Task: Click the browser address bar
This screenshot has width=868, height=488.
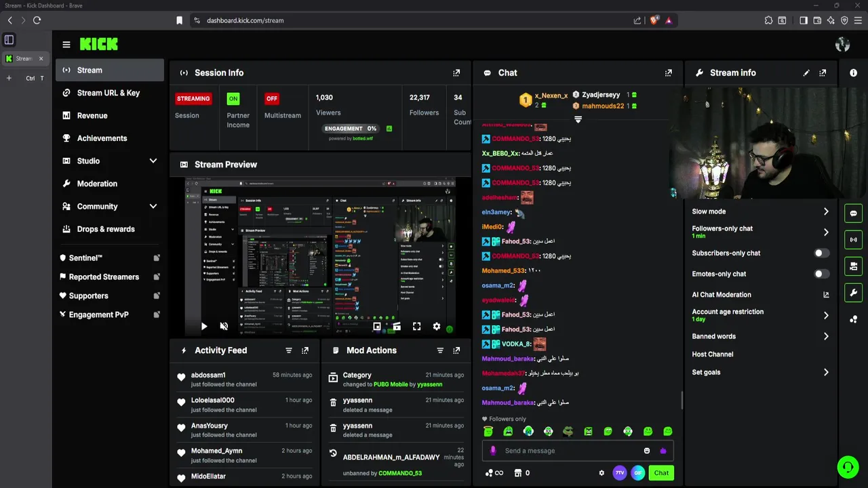Action: click(x=407, y=20)
